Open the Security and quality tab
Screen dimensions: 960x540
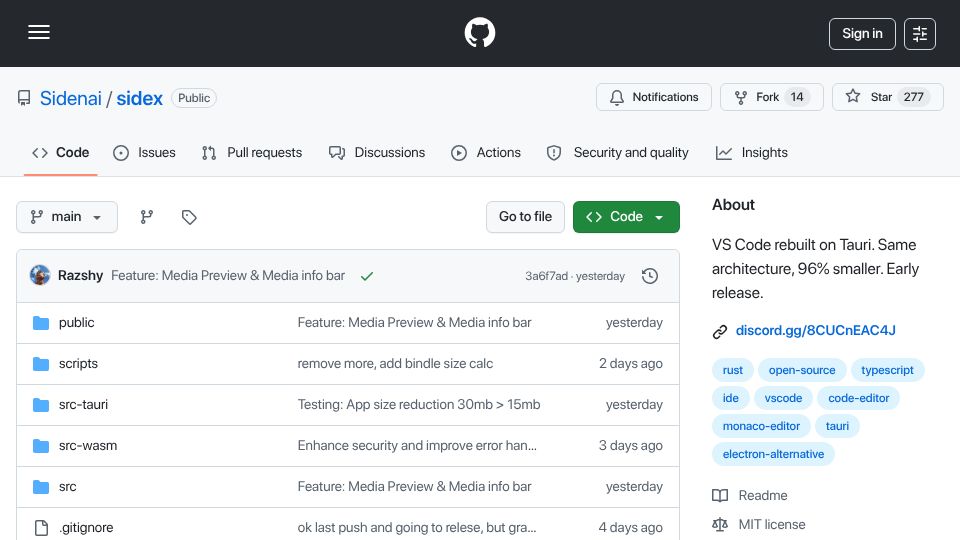click(617, 152)
